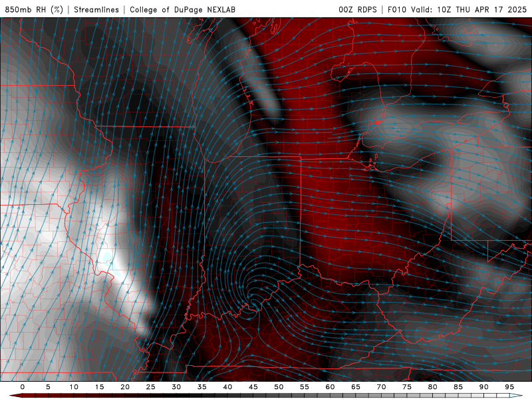Click the colorbar label "90"
The image size is (532, 399).
[x=484, y=387]
